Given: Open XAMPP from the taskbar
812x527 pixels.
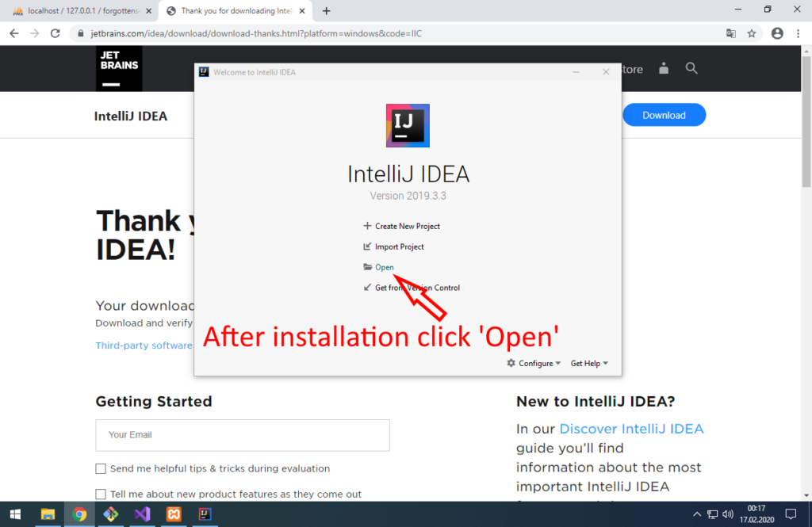Looking at the screenshot, I should pyautogui.click(x=174, y=514).
